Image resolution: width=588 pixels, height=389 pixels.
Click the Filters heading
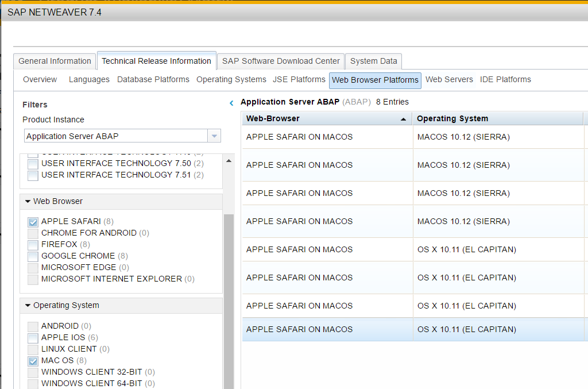coord(35,105)
